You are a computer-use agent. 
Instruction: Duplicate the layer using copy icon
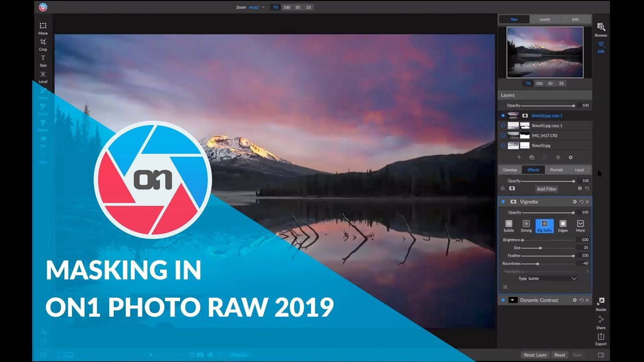coord(532,157)
